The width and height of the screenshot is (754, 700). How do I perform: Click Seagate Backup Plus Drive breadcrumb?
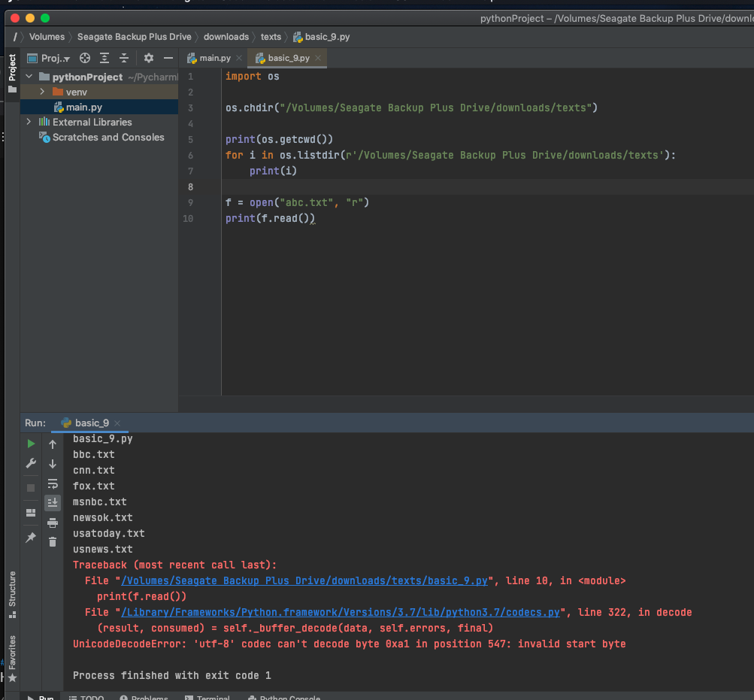click(134, 37)
